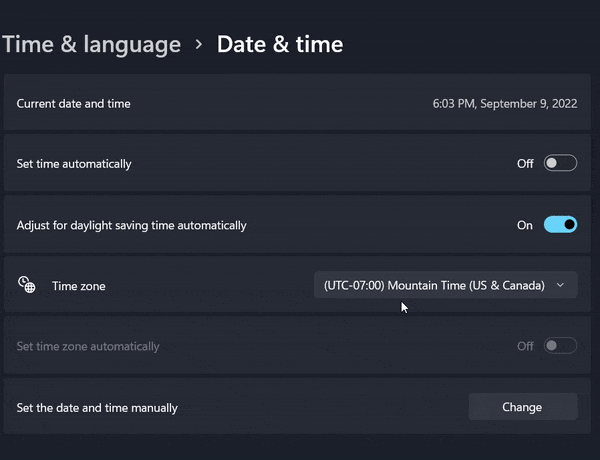
Task: Click the Date & time page heading
Action: point(280,44)
